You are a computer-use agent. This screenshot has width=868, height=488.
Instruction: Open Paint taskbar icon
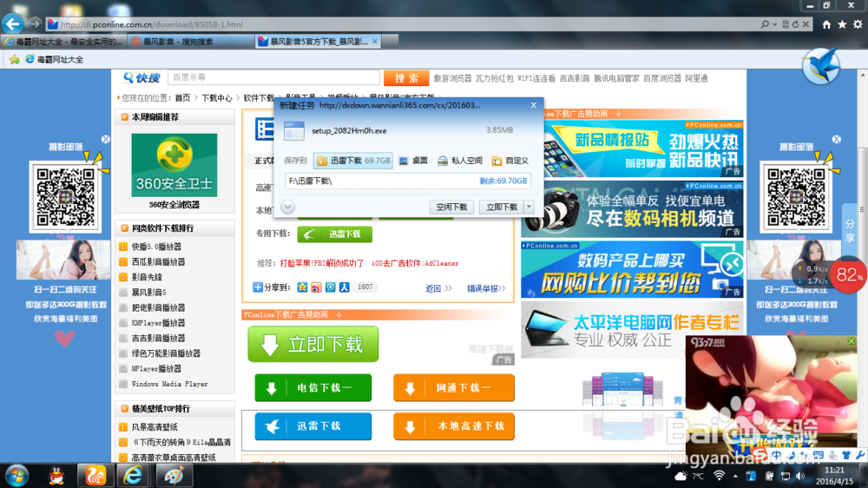coord(174,476)
